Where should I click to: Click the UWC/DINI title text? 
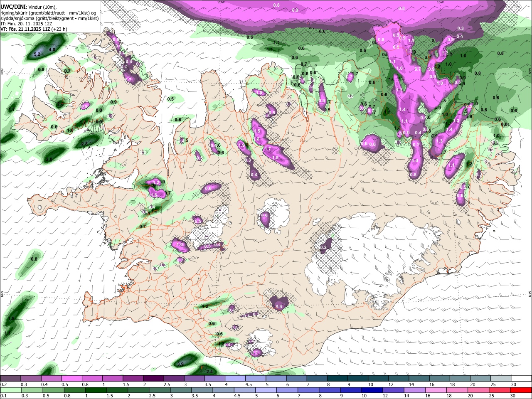(12, 7)
